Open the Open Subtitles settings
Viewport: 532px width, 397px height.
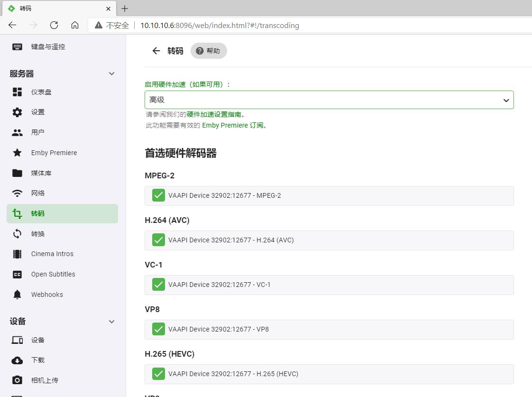click(53, 274)
